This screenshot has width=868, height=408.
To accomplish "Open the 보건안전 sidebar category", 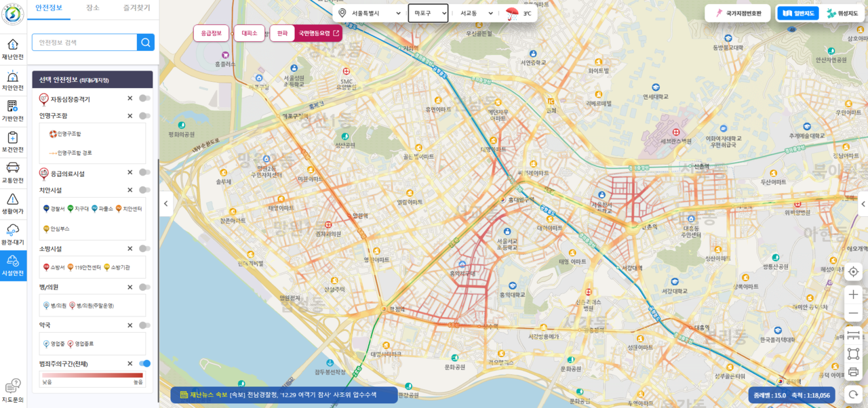I will 12,142.
